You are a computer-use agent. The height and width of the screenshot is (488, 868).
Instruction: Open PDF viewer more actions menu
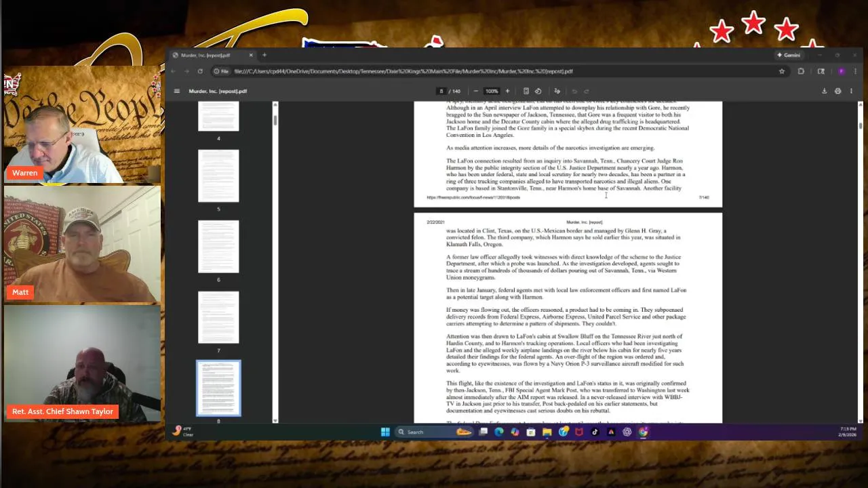click(x=851, y=91)
